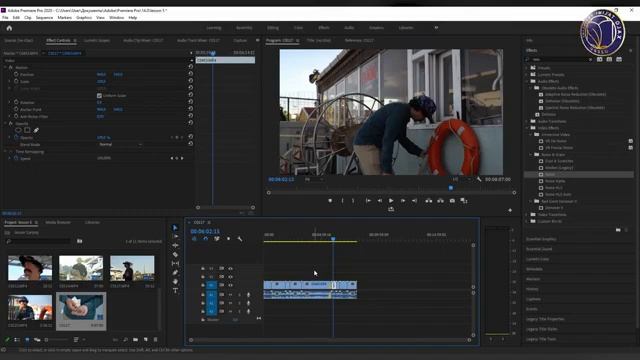This screenshot has width=640, height=360.
Task: Toggle V2 track output eye
Action: 231,277
